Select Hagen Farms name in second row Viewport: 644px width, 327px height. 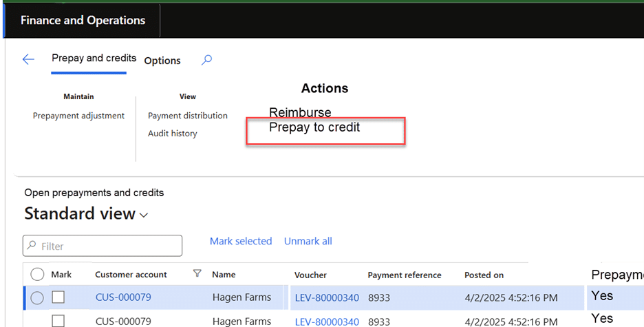242,321
